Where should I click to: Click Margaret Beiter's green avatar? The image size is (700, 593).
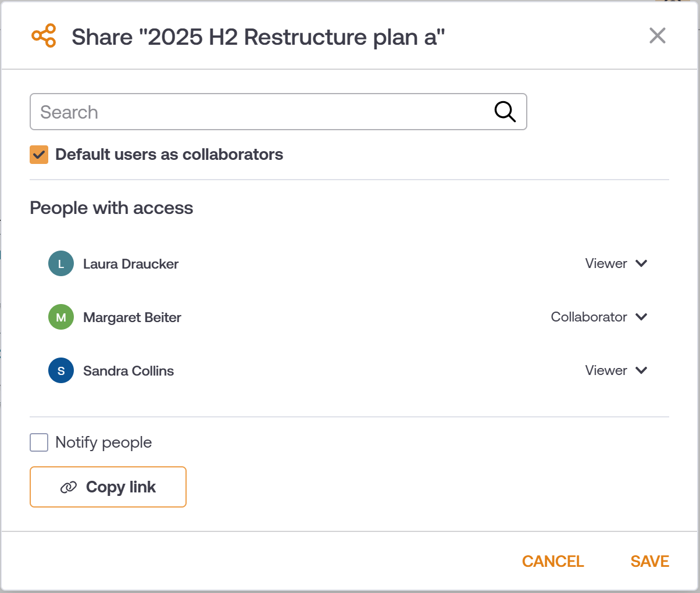[x=61, y=317]
